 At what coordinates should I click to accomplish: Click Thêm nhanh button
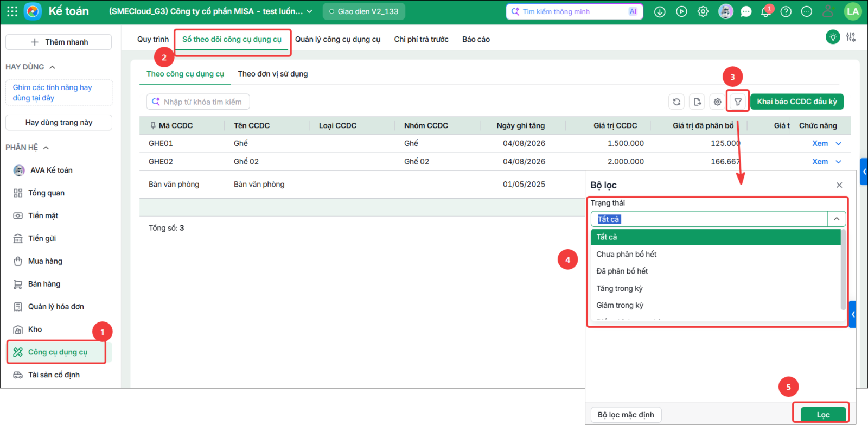click(59, 42)
